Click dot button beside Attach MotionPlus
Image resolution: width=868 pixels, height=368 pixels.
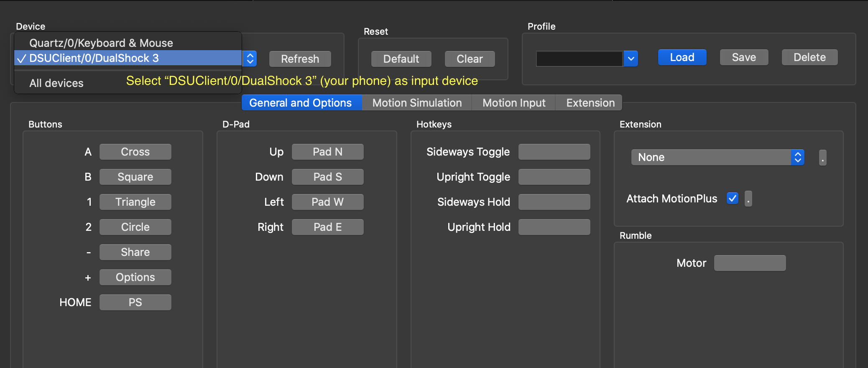748,199
